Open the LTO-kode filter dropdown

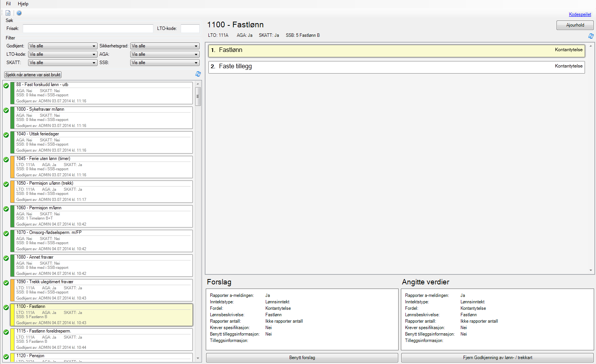[x=63, y=54]
